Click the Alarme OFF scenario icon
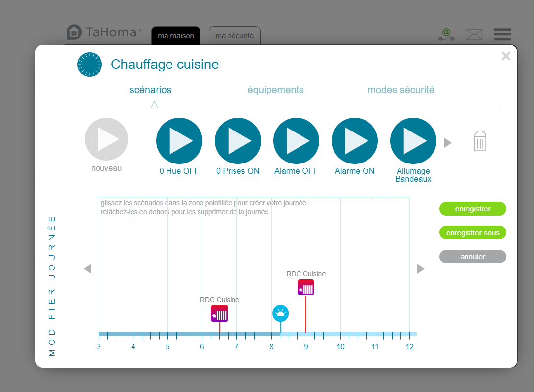Image resolution: width=534 pixels, height=392 pixels. (x=296, y=141)
